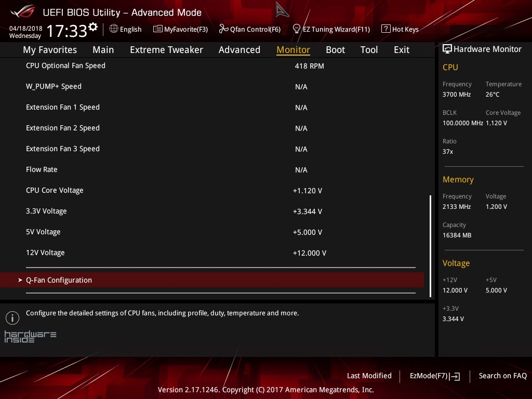Click the 26°C CPU temperature reading
The height and width of the screenshot is (399, 532).
[x=493, y=95]
